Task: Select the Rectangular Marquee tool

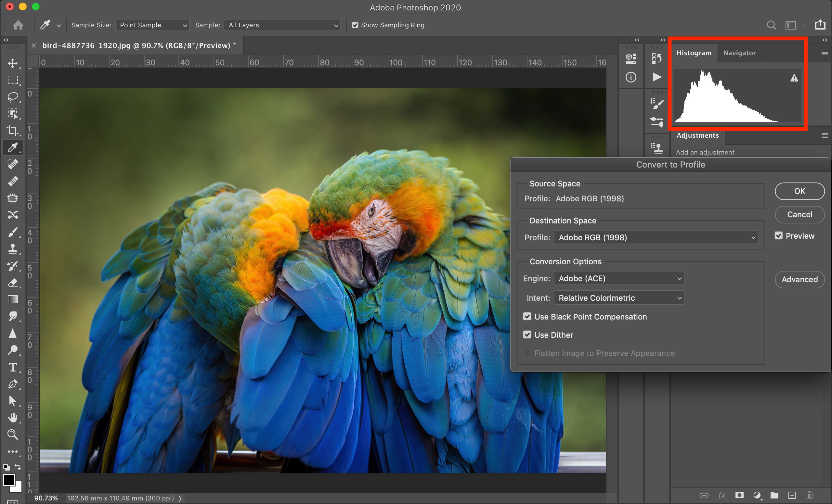Action: point(13,80)
